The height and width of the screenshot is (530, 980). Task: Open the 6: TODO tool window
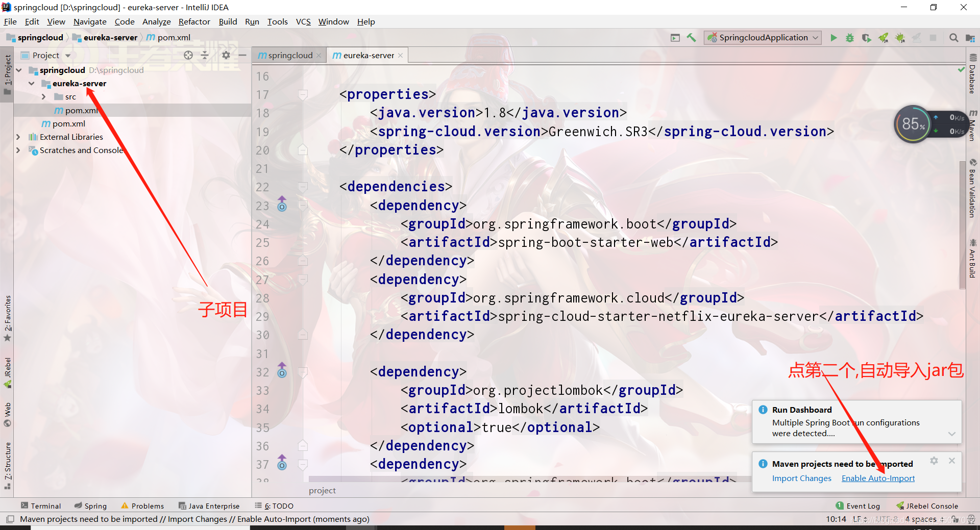coord(275,506)
